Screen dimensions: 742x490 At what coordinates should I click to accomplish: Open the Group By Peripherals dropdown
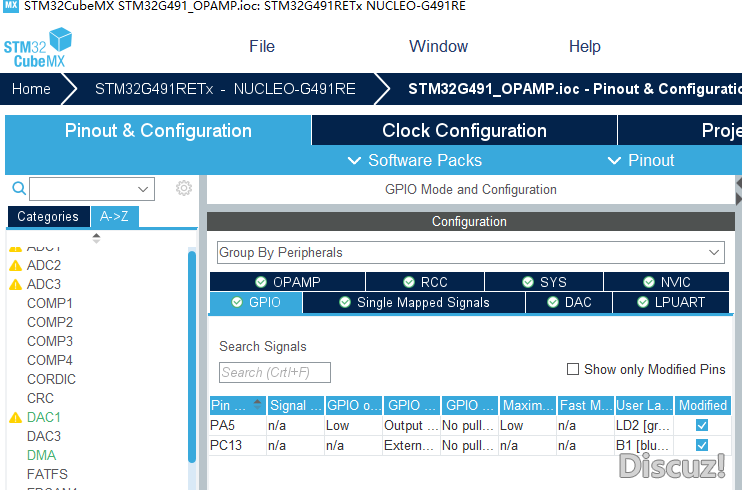470,252
